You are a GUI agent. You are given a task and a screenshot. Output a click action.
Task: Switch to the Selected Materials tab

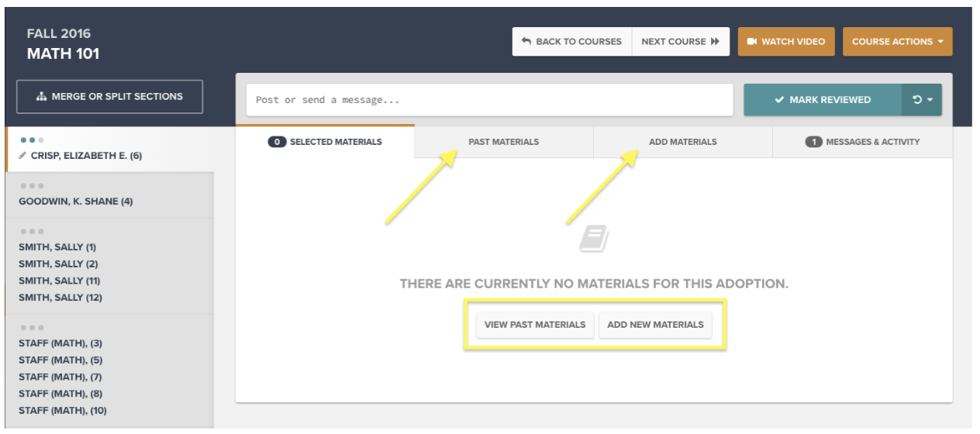tap(325, 142)
